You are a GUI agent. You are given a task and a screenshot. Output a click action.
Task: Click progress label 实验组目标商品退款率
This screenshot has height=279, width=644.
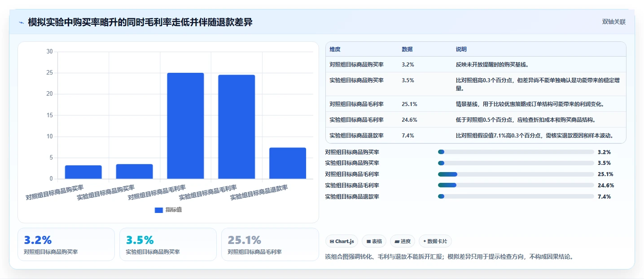coord(352,196)
